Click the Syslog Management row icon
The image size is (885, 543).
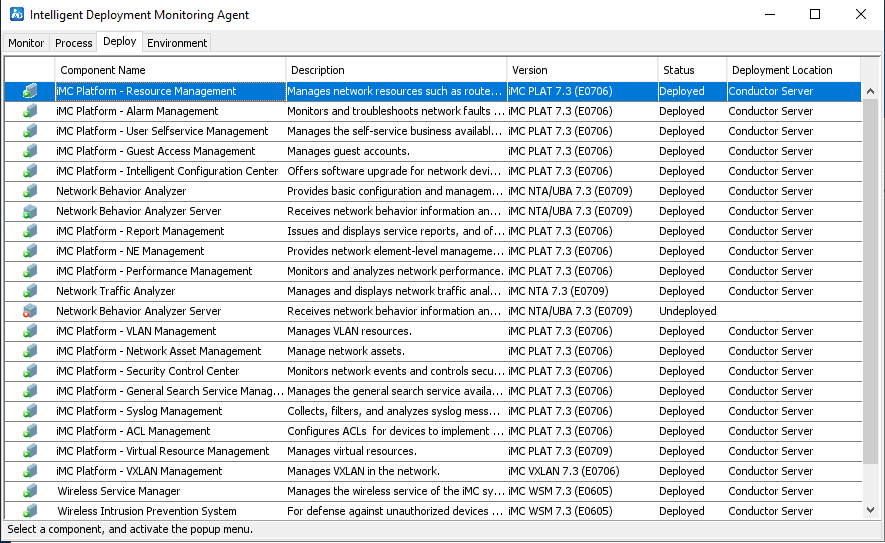(30, 411)
